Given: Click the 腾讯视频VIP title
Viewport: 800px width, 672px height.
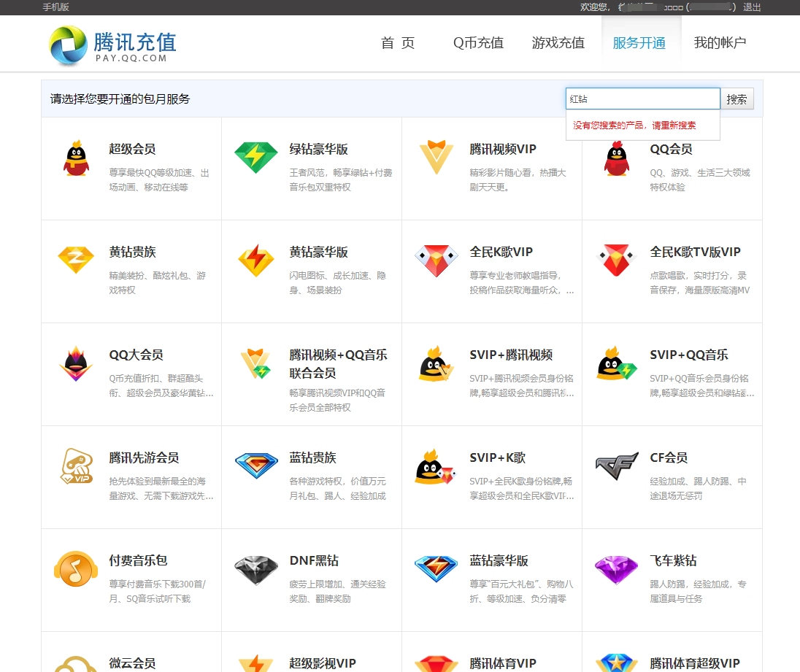Looking at the screenshot, I should pos(502,149).
